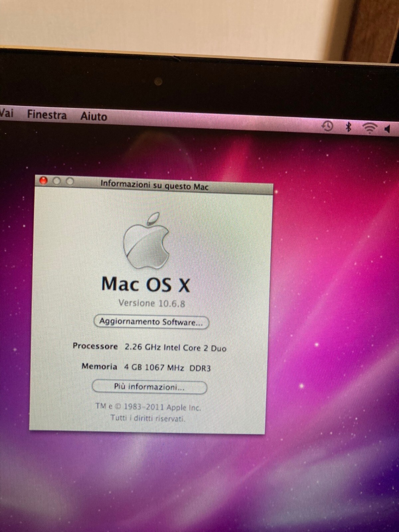
Task: Click the 2.26 GHz Intel Core 2 Duo value
Action: [176, 348]
